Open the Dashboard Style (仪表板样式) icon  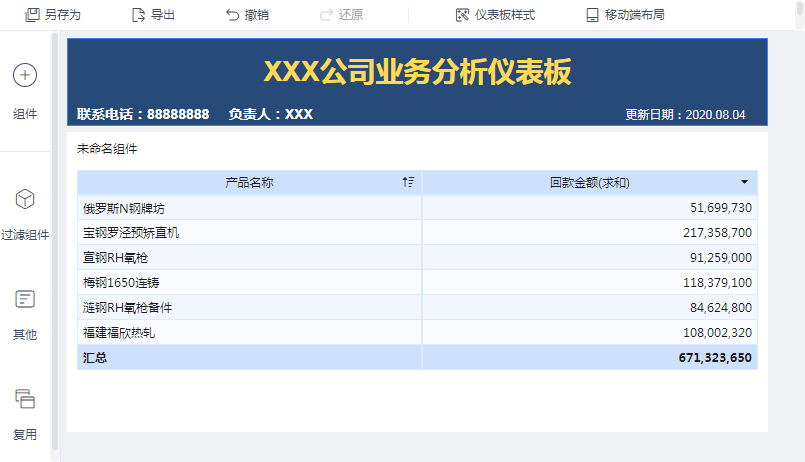[463, 15]
